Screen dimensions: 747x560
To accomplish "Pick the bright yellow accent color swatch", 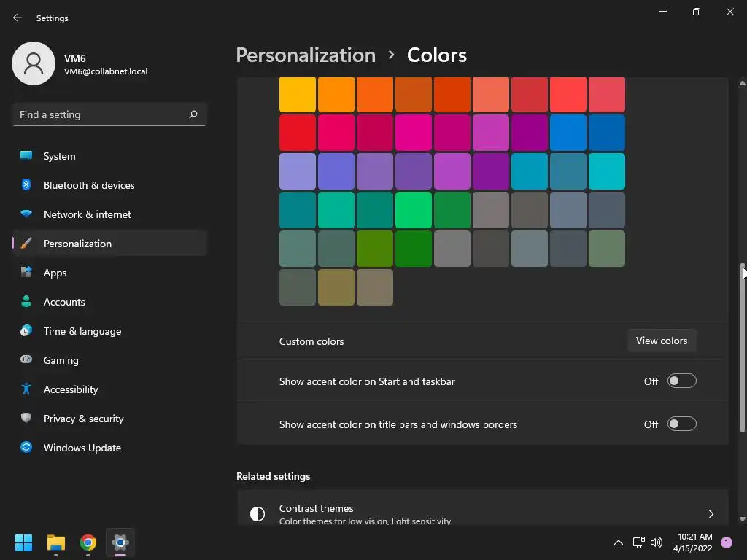I will [x=298, y=94].
